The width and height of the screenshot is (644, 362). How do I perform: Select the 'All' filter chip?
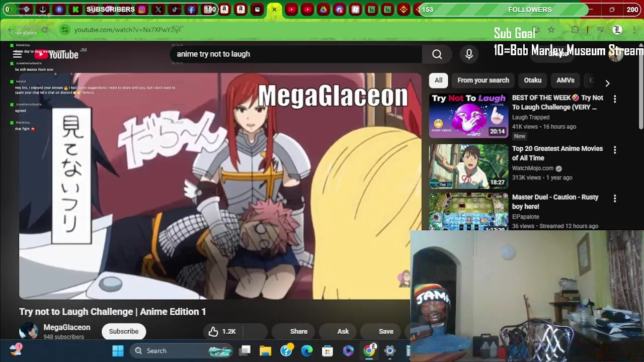click(x=438, y=80)
